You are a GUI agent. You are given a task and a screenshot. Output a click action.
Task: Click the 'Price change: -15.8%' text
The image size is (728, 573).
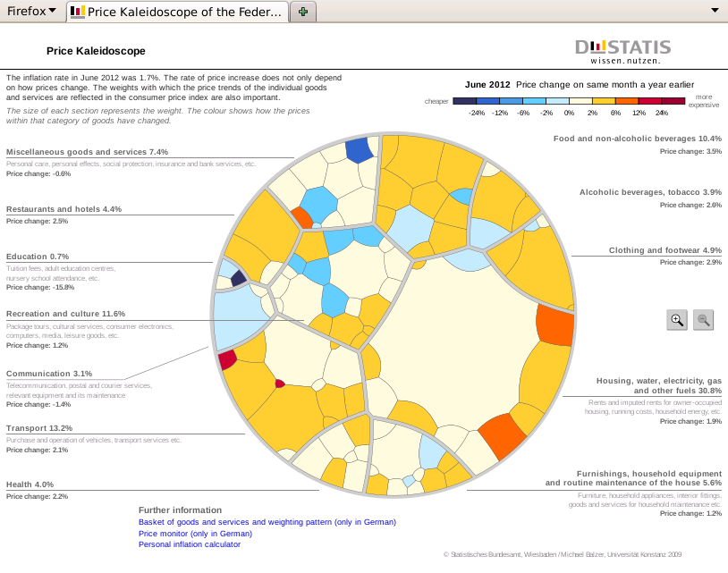[x=40, y=287]
